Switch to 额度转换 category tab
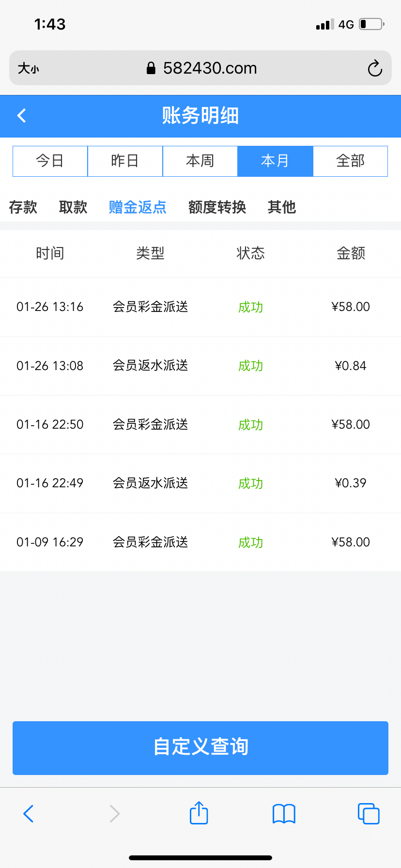Viewport: 401px width, 868px height. pos(217,207)
